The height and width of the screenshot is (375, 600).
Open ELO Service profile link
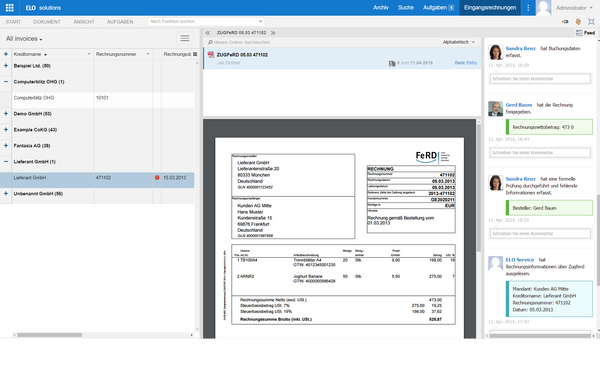pos(520,260)
